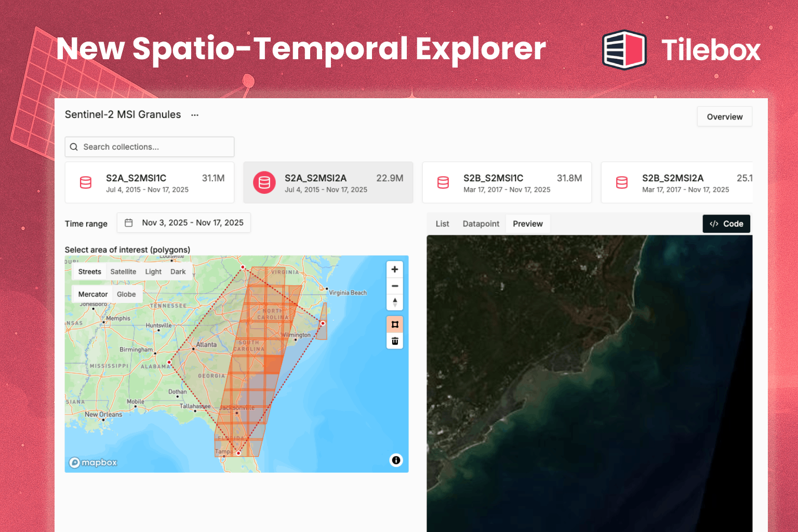Select the Preview tab
This screenshot has width=798, height=532.
pyautogui.click(x=528, y=224)
